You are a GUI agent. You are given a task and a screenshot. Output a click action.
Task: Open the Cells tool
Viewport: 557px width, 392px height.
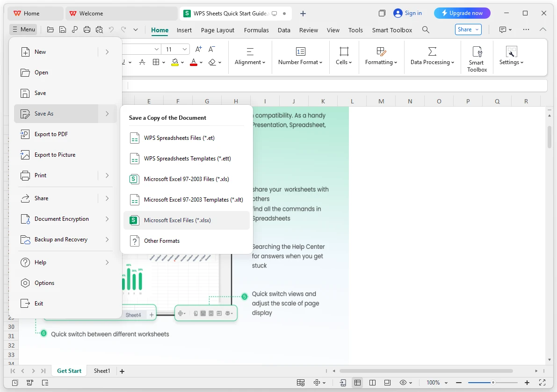pyautogui.click(x=344, y=57)
